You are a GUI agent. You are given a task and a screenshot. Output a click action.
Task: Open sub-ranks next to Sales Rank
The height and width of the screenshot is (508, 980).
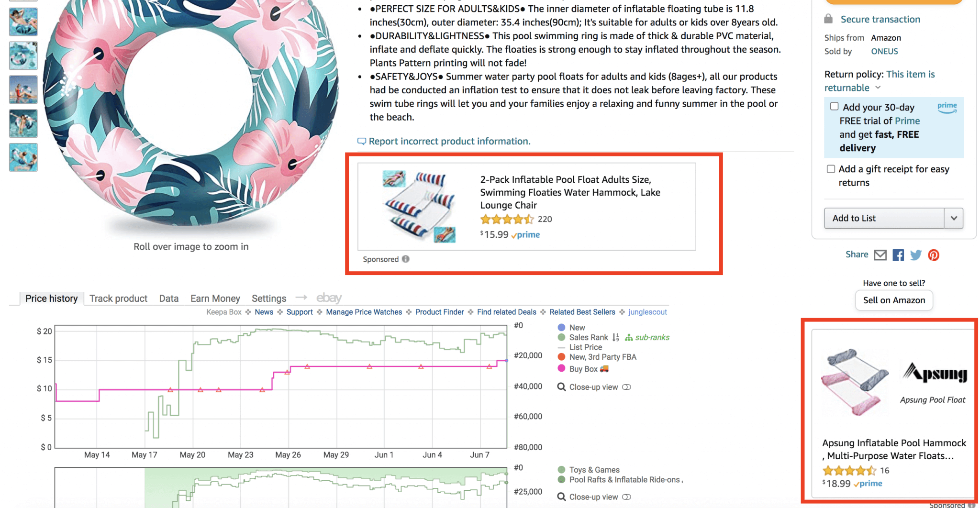[x=653, y=337]
